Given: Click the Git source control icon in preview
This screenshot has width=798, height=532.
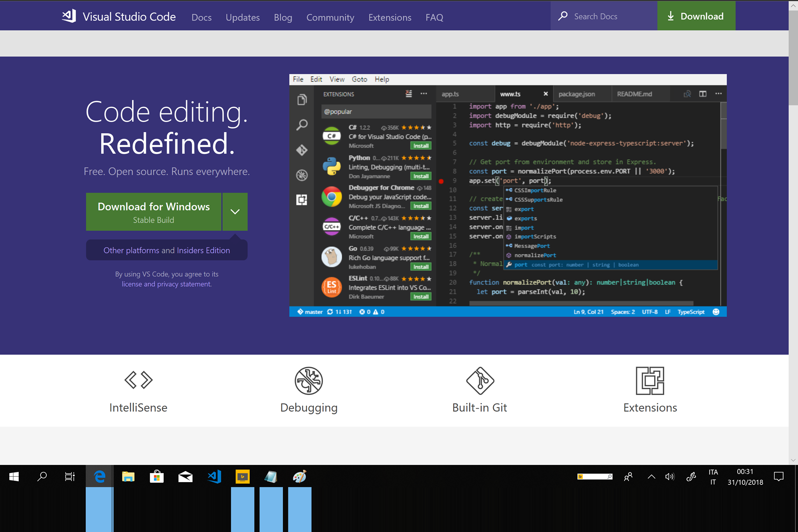Looking at the screenshot, I should [302, 150].
